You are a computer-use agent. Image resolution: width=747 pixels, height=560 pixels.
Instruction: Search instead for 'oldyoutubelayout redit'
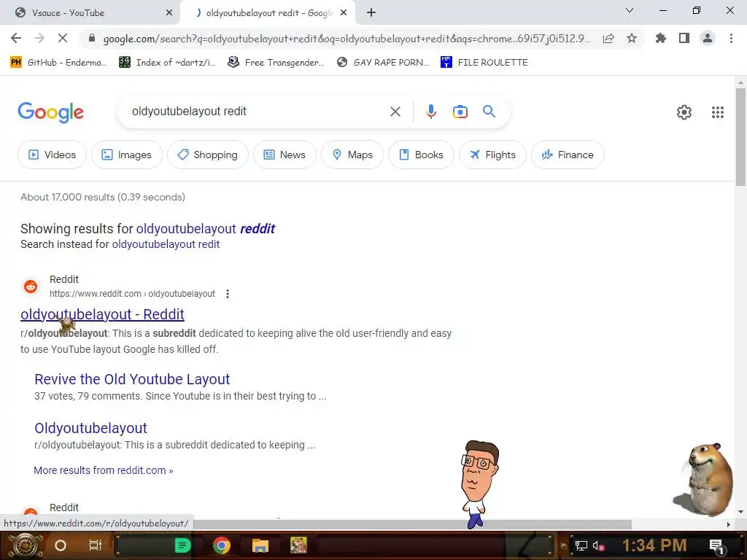[166, 244]
